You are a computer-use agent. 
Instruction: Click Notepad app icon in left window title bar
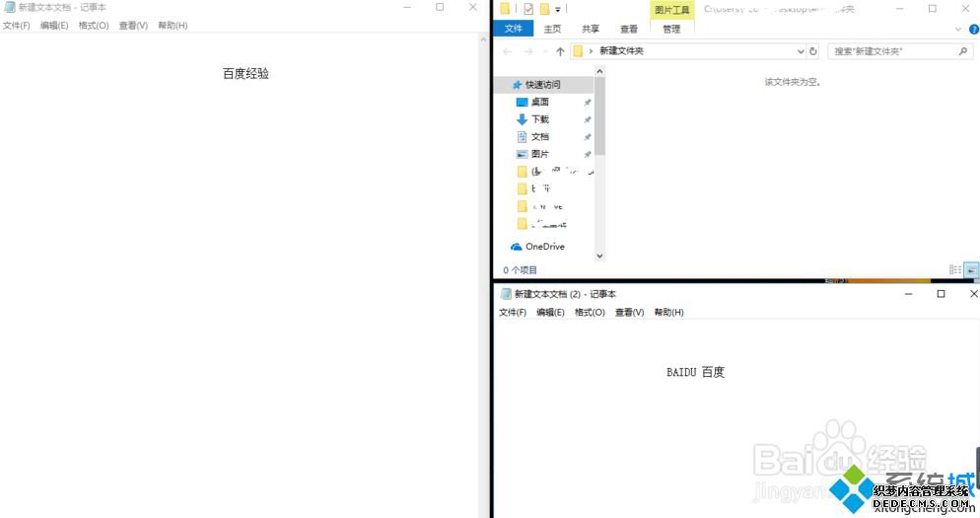[10, 7]
